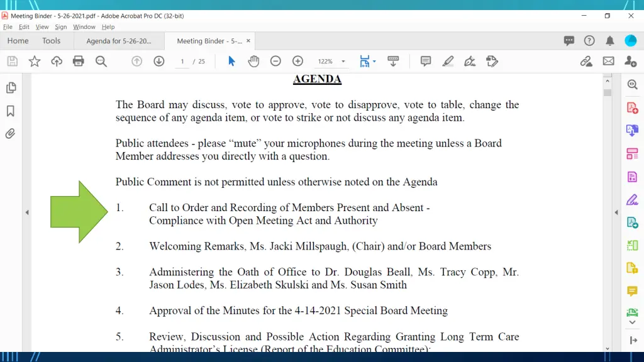Open the Attachments paperclip panel
The image size is (644, 362).
point(10,133)
